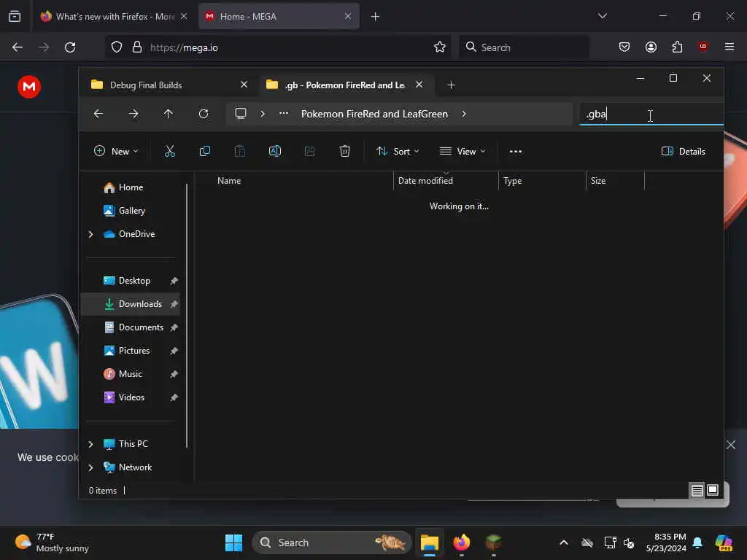Viewport: 747px width, 560px height.
Task: Switch to large thumbnails view icon in the status bar
Action: coord(713,490)
